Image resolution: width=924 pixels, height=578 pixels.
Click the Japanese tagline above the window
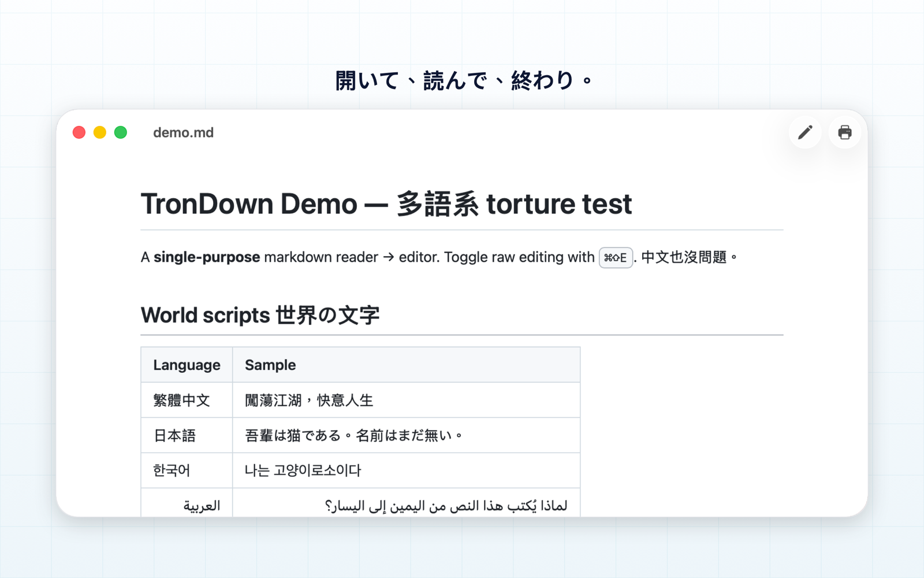coord(464,80)
